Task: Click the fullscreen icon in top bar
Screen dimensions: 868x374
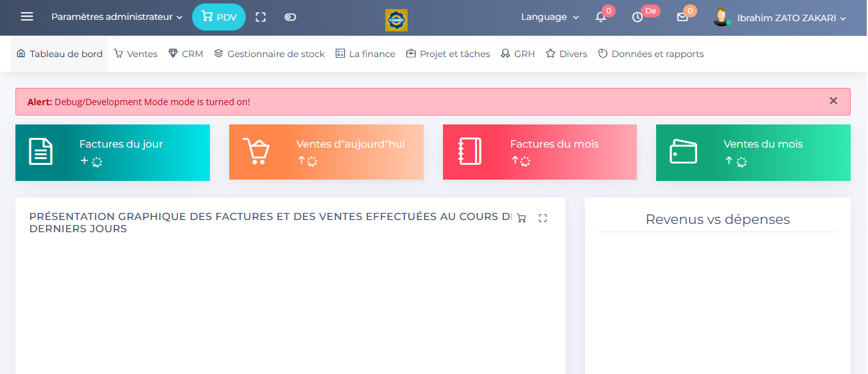Action: pyautogui.click(x=261, y=17)
